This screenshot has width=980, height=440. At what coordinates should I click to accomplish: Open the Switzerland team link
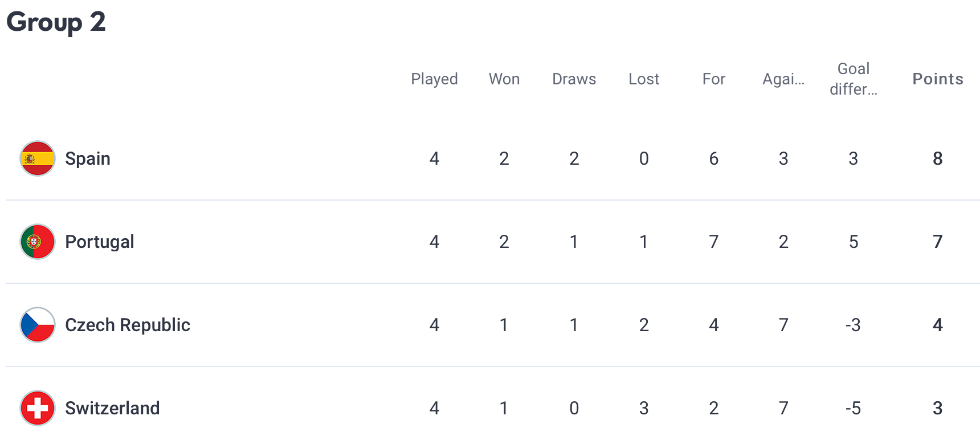pyautogui.click(x=112, y=408)
